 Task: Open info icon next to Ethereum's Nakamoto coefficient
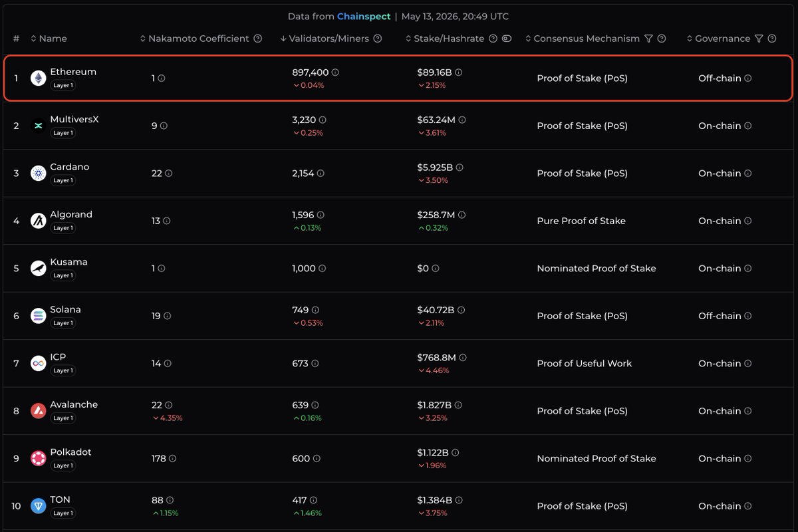pos(162,78)
